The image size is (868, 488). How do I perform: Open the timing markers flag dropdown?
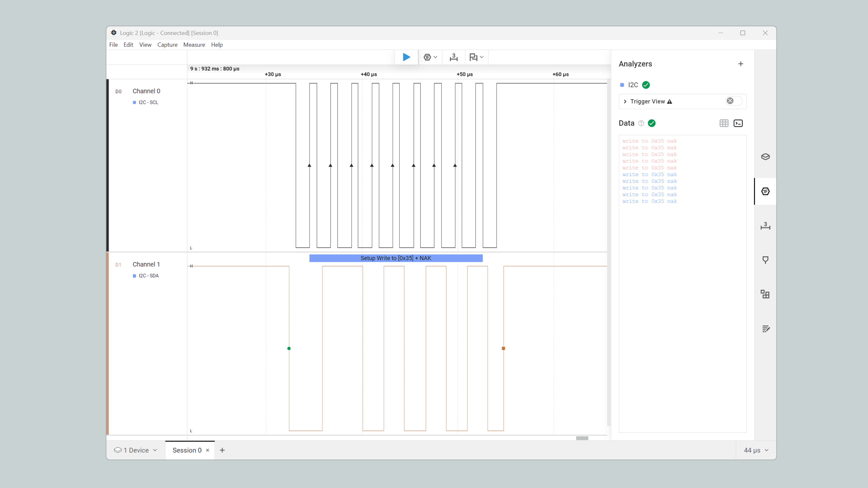[476, 57]
